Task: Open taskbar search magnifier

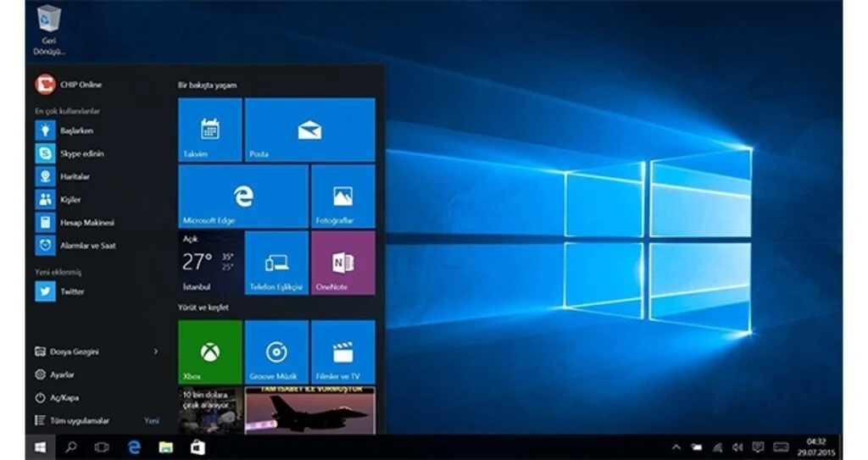Action: [x=71, y=447]
